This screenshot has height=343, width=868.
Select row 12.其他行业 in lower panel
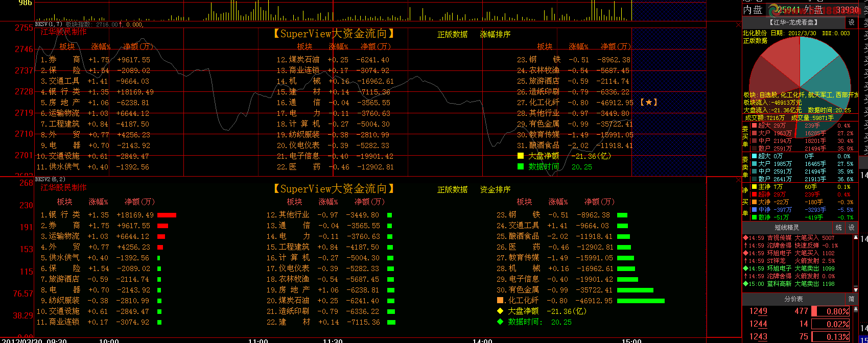click(x=329, y=215)
